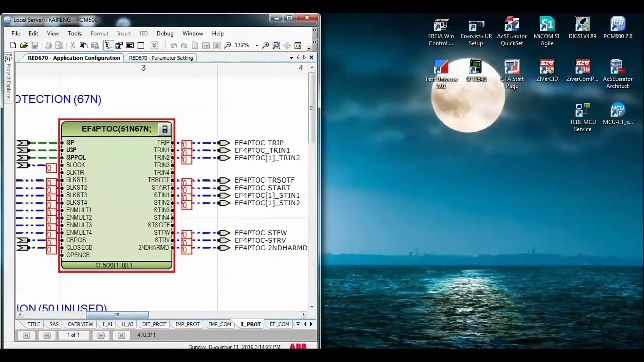644x362 pixels.
Task: Click the EF4PTOC-STFW output variable
Action: tap(261, 233)
